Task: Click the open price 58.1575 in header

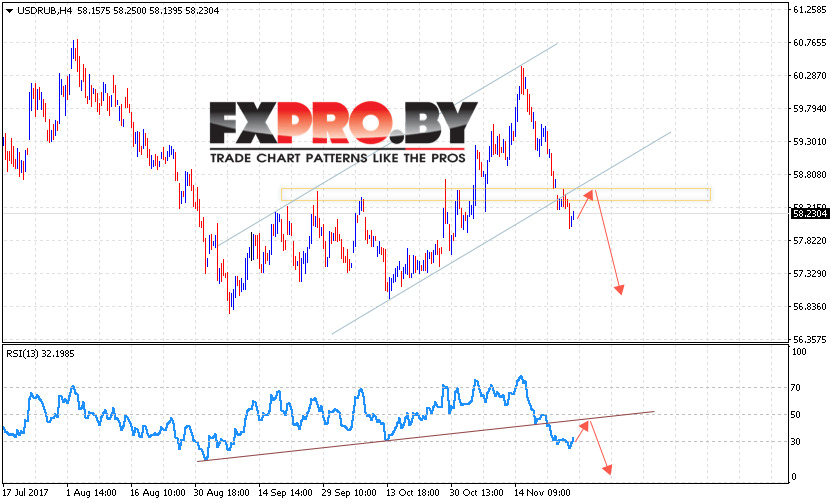Action: click(x=93, y=11)
